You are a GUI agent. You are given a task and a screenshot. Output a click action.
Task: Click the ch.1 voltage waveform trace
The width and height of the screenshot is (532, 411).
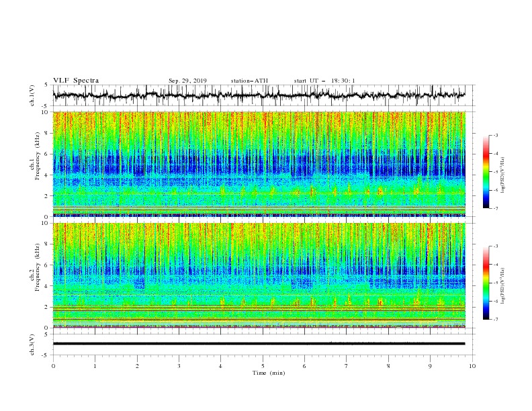click(x=259, y=95)
